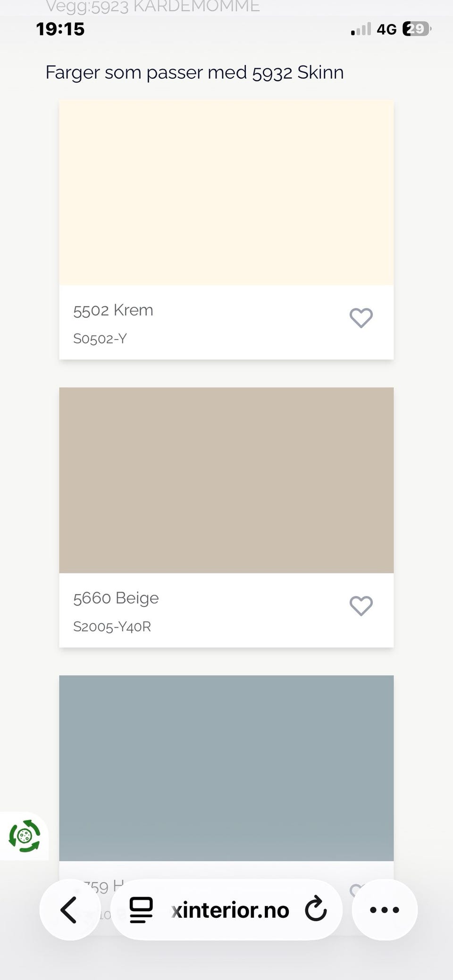
Task: Reload the xinterior.no page
Action: coord(316,910)
